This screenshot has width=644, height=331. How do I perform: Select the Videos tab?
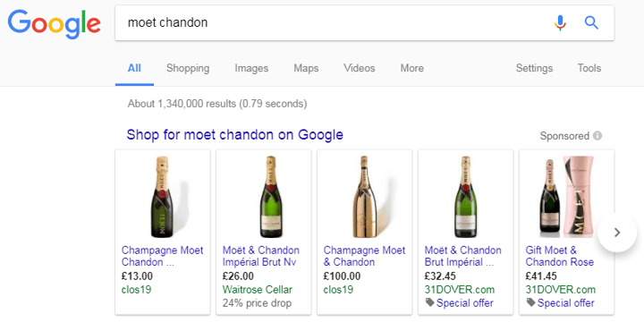click(360, 68)
